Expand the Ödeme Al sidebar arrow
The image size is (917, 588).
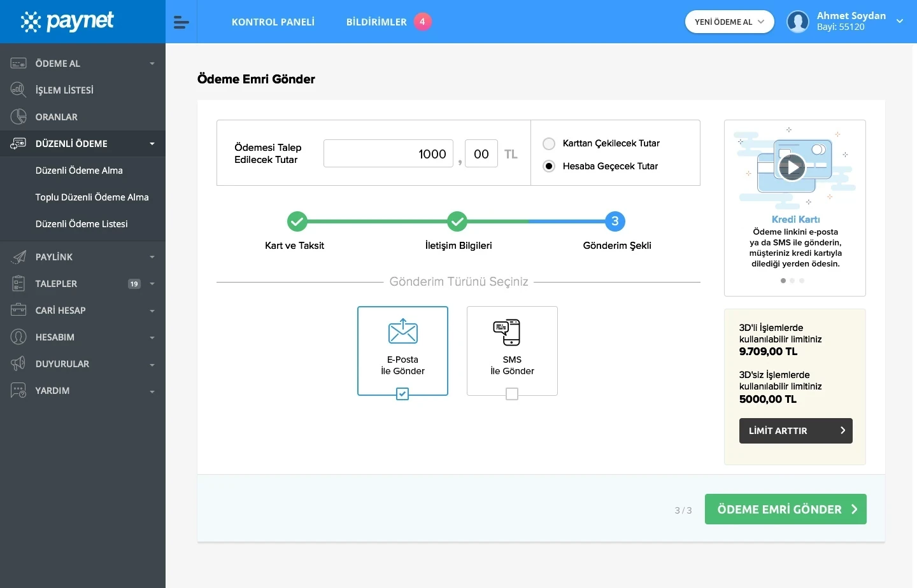coord(152,64)
